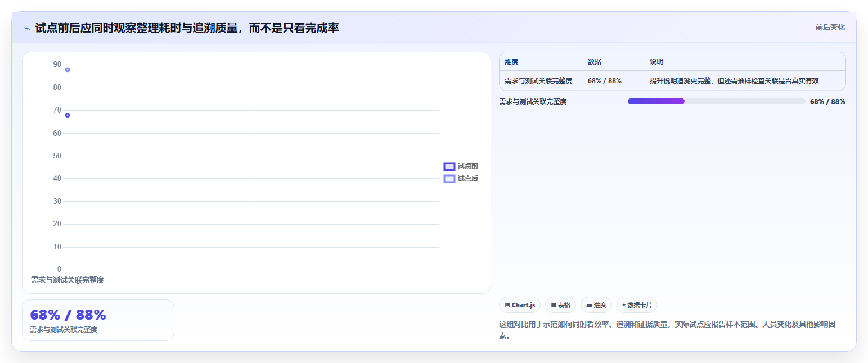Viewport: 868px width, 363px height.
Task: Open the Chart.js chip
Action: coord(520,305)
